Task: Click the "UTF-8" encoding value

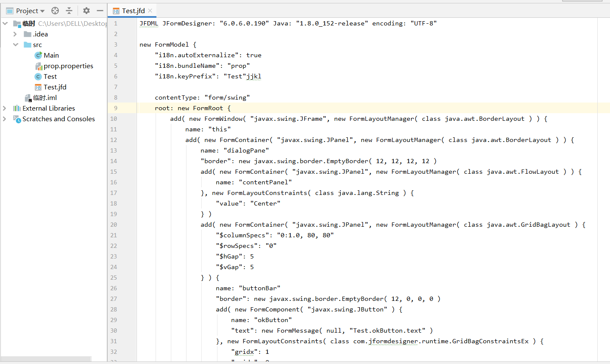Action: pyautogui.click(x=423, y=23)
